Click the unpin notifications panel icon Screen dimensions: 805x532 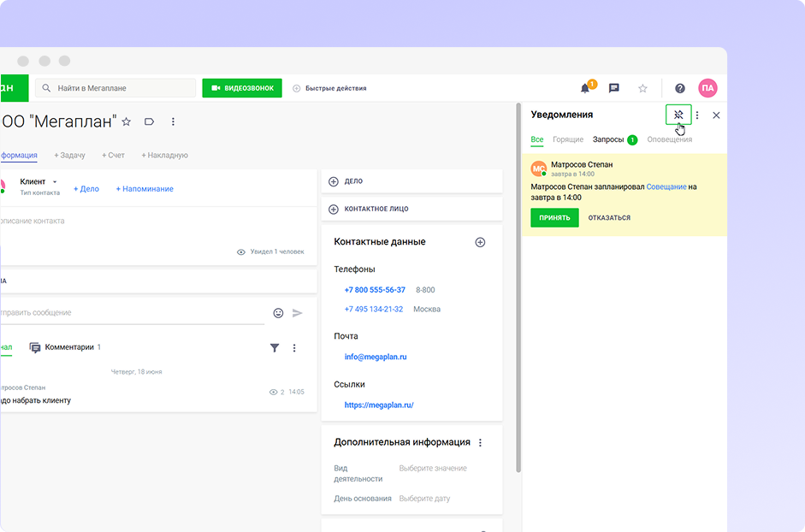pyautogui.click(x=678, y=115)
